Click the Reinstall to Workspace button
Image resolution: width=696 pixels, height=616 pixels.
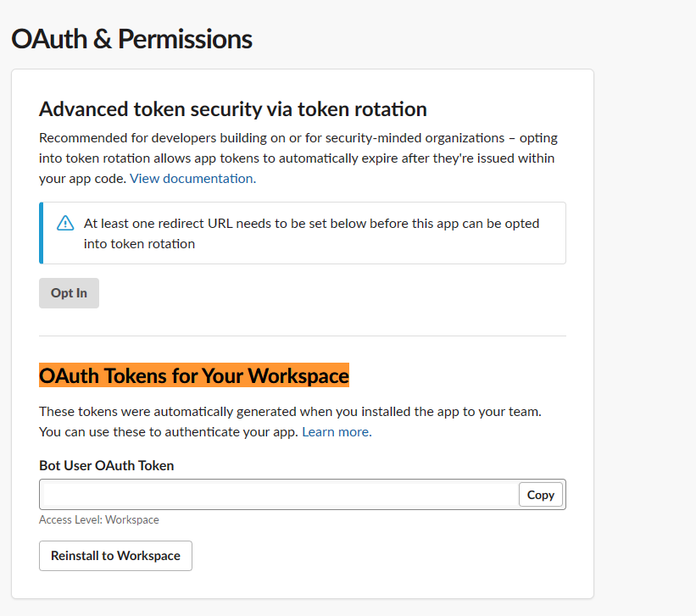pyautogui.click(x=115, y=556)
